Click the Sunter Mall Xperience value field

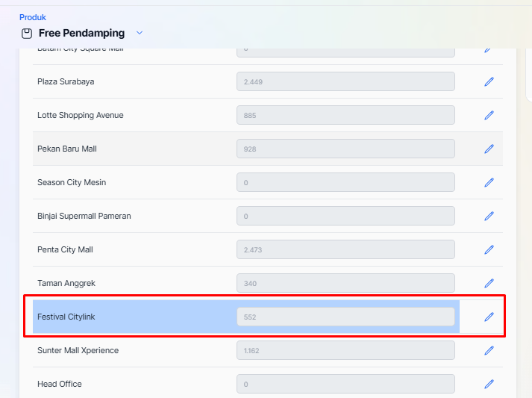(x=345, y=350)
